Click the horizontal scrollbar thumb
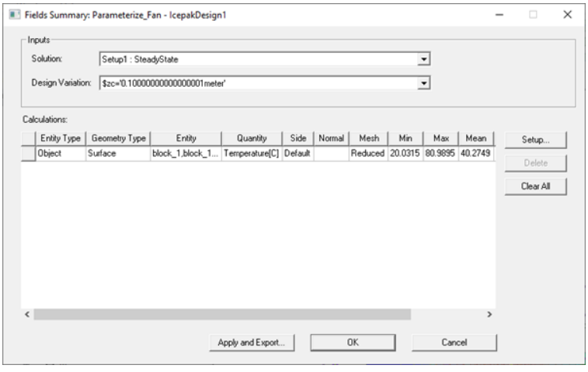This screenshot has width=588, height=372. 222,315
